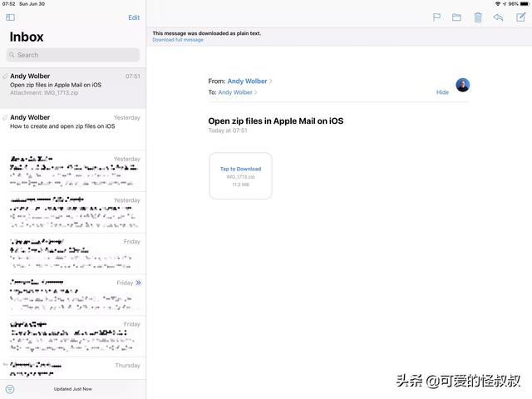Tap the 'Updated Just Now' status text

point(73,389)
